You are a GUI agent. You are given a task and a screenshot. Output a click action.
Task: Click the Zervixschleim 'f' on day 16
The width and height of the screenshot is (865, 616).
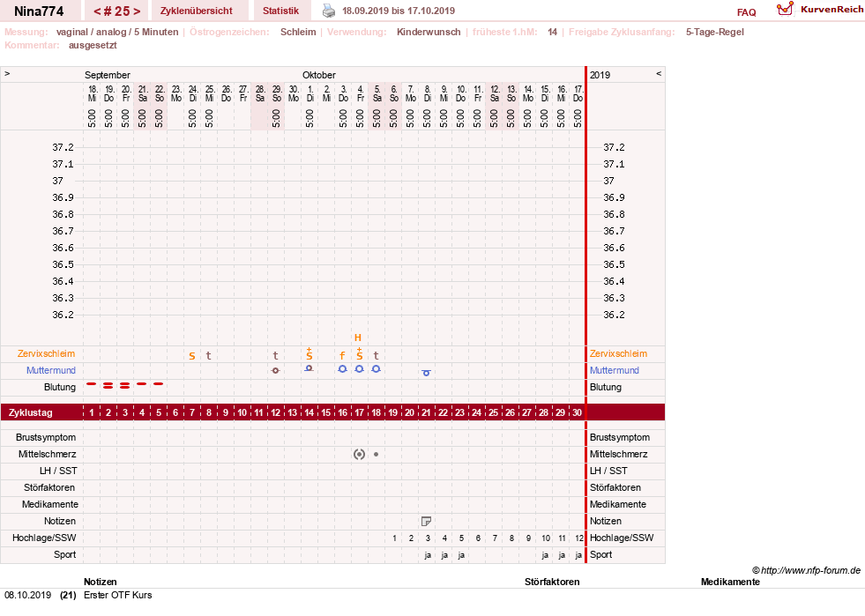click(x=343, y=356)
